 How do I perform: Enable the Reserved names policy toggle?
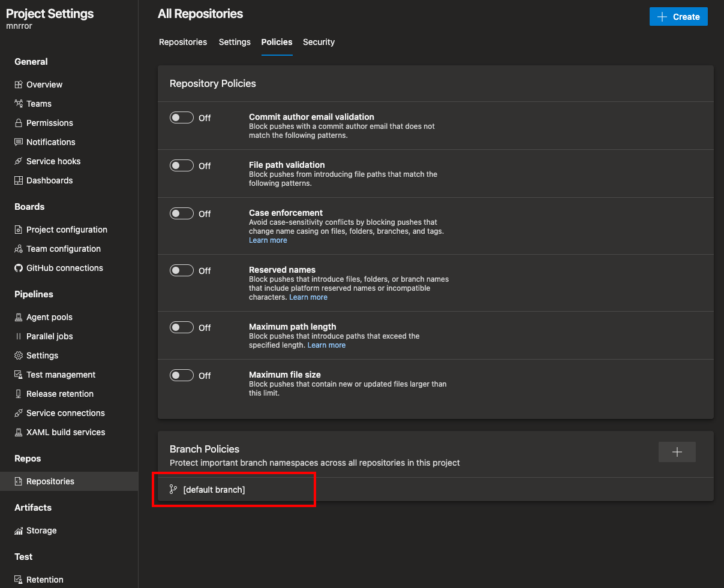182,270
